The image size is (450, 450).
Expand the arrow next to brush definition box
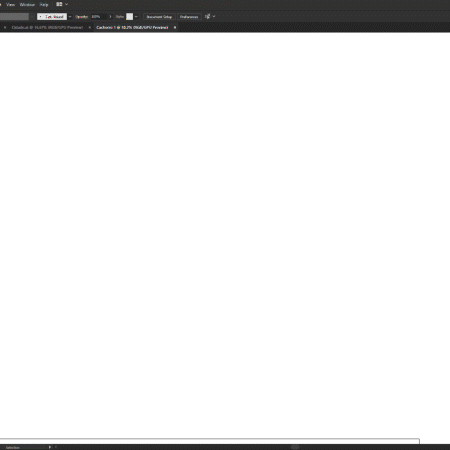70,17
